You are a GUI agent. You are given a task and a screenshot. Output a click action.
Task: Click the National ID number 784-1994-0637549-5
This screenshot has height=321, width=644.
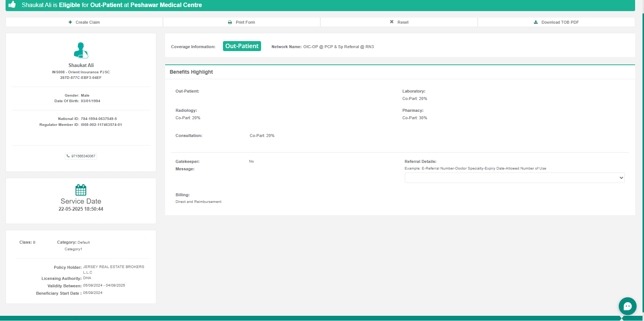[x=99, y=119]
